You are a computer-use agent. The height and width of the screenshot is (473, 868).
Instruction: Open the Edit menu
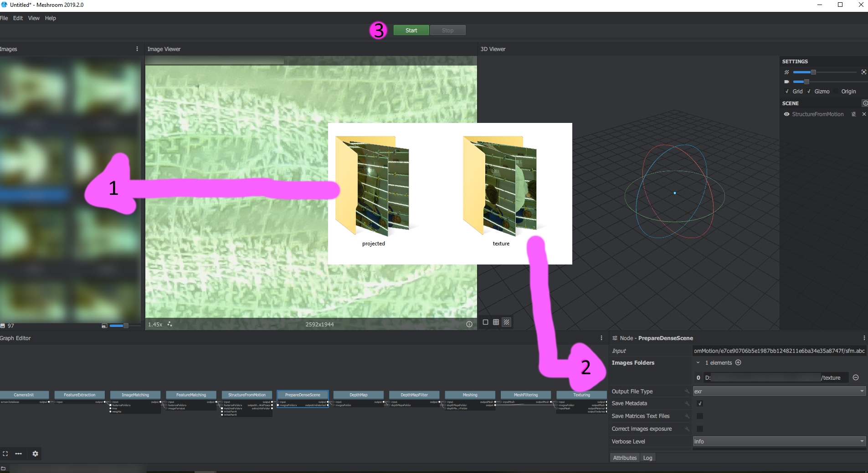coord(18,18)
